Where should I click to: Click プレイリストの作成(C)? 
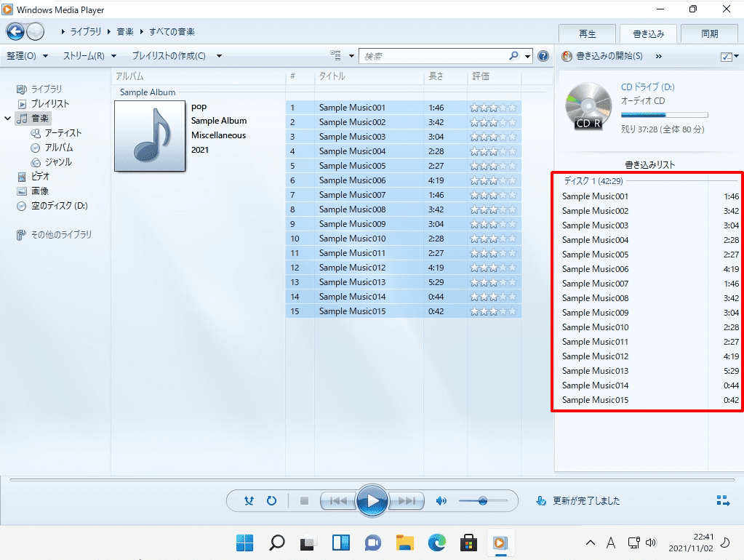pos(169,56)
